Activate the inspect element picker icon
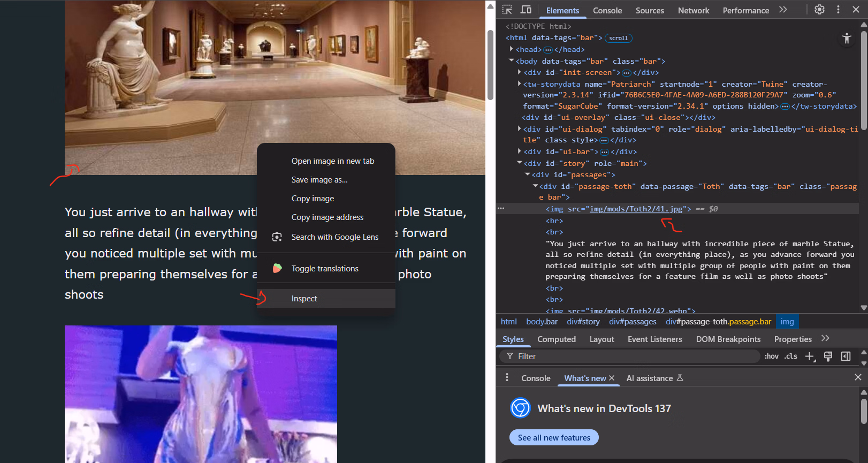 (x=507, y=10)
